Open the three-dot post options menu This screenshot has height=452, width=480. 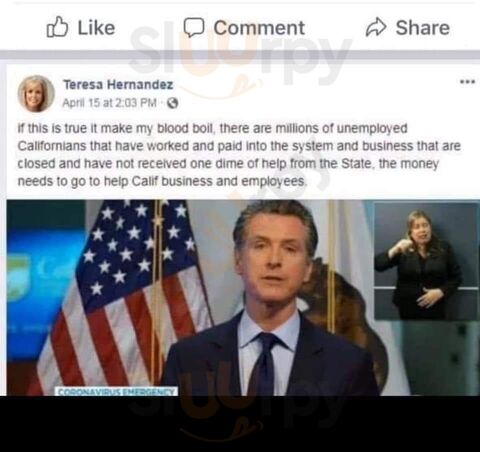(468, 81)
